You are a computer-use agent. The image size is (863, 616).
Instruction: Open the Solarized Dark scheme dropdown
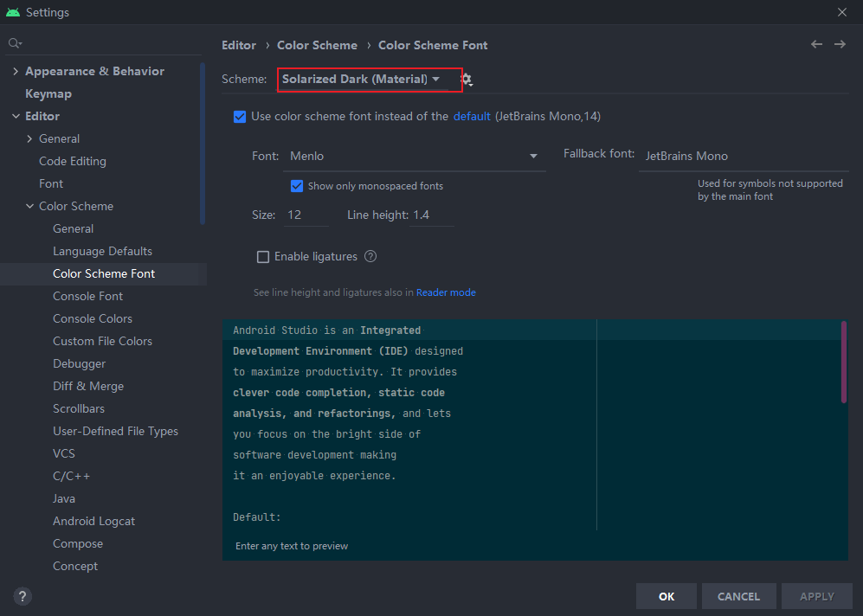[370, 80]
